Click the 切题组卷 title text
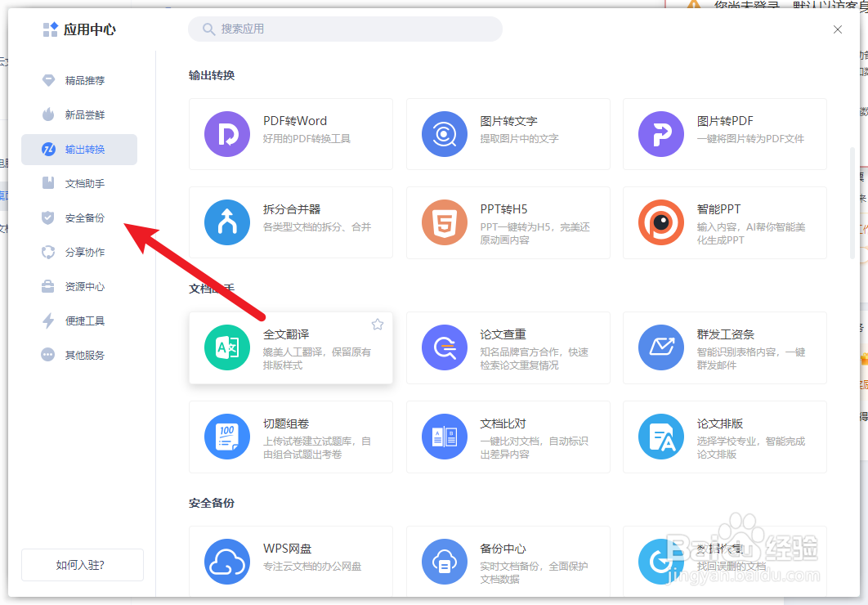The height and width of the screenshot is (605, 868). [285, 423]
